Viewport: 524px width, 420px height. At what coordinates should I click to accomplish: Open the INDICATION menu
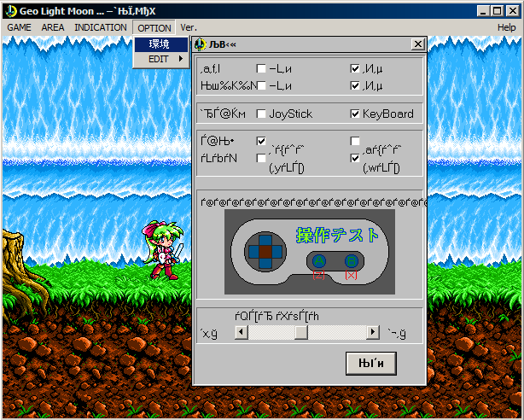[x=100, y=27]
